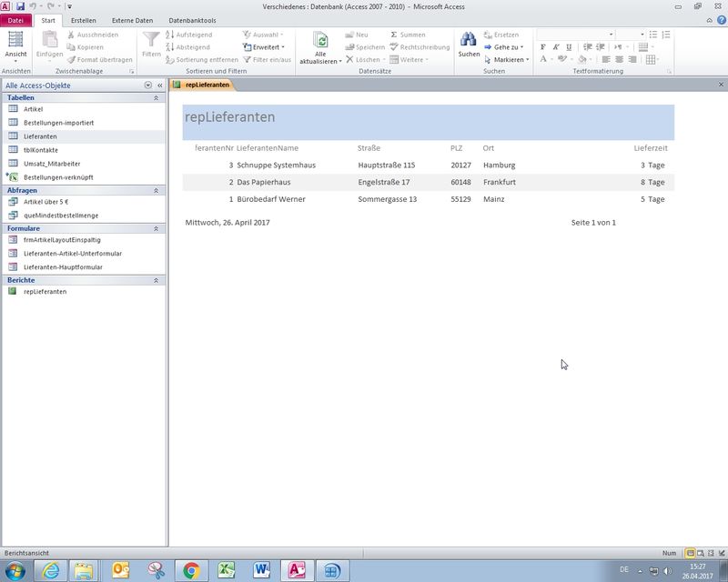Collapse the Abfragen group
The image size is (728, 582).
click(x=156, y=191)
